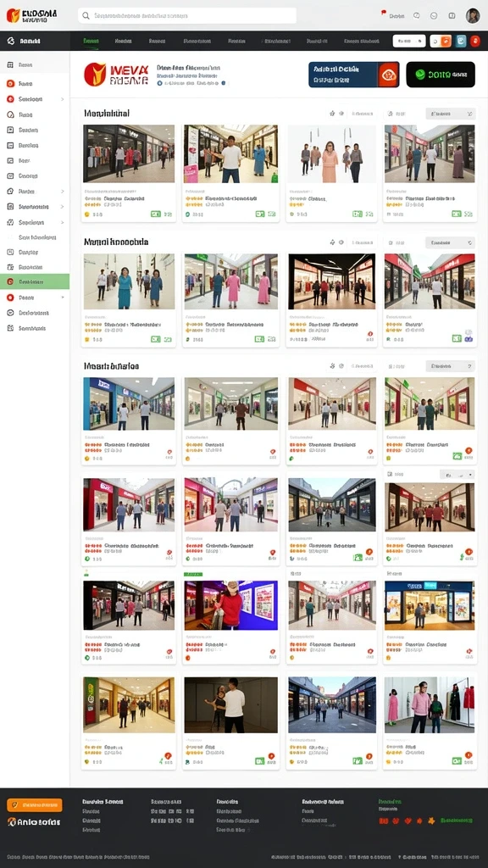Image resolution: width=488 pixels, height=868 pixels.
Task: Open the thumbnail of the person in red by the purple wall
Action: pyautogui.click(x=230, y=605)
